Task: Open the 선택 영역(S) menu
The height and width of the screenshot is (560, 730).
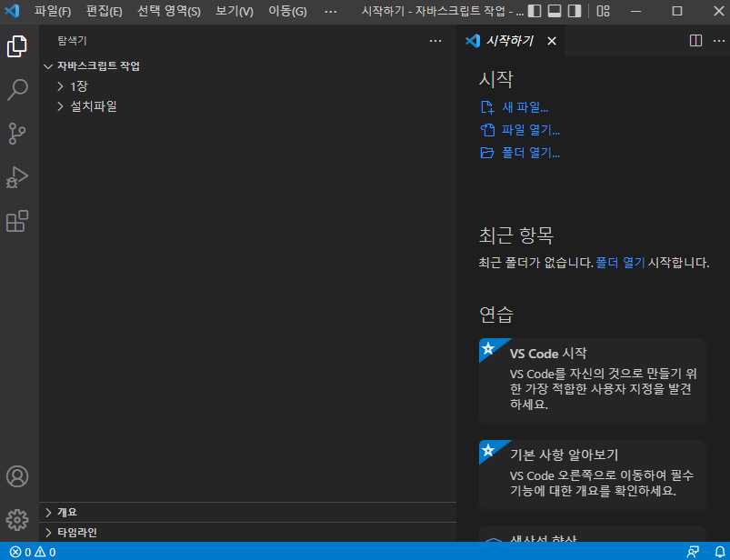Action: pyautogui.click(x=169, y=11)
